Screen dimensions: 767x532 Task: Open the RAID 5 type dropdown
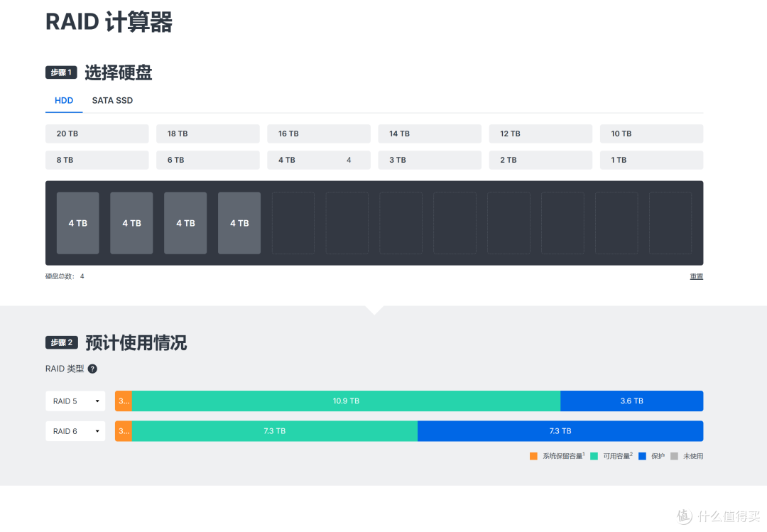(x=75, y=401)
